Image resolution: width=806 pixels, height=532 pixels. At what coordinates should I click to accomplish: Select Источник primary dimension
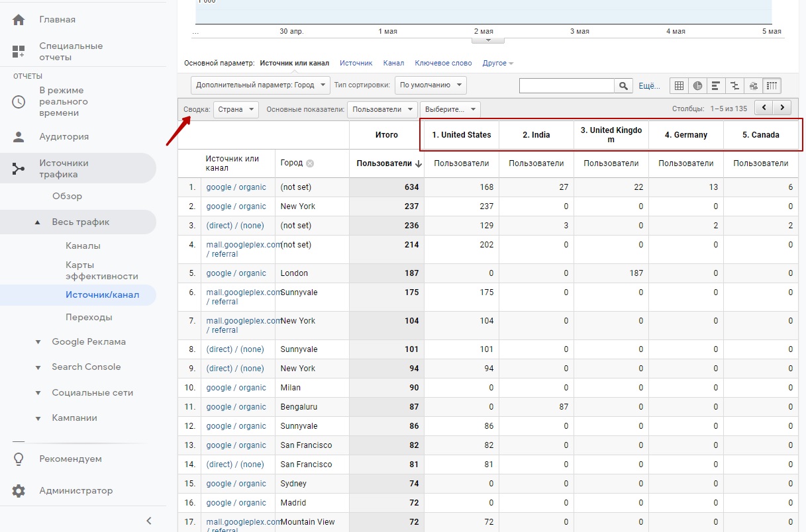coord(356,63)
